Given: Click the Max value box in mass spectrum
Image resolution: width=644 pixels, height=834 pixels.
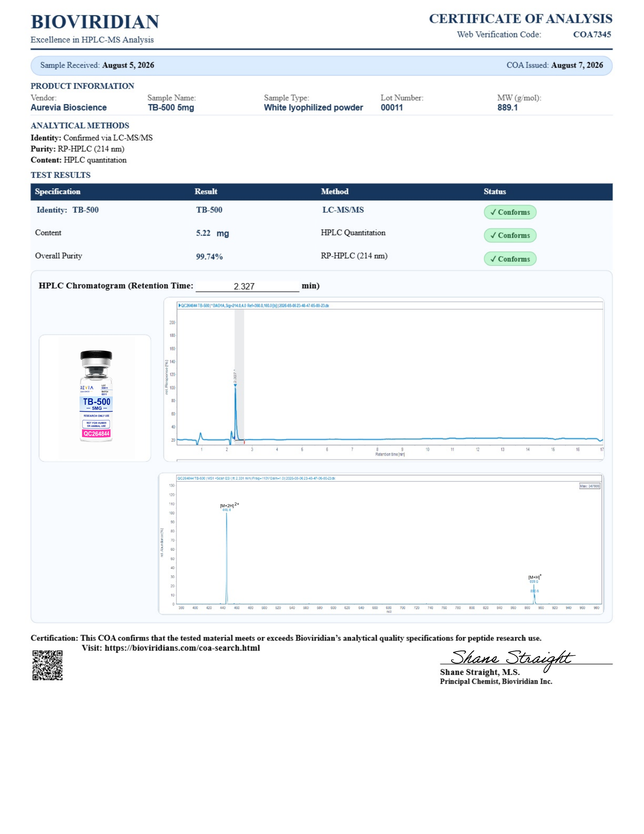Looking at the screenshot, I should pyautogui.click(x=590, y=486).
